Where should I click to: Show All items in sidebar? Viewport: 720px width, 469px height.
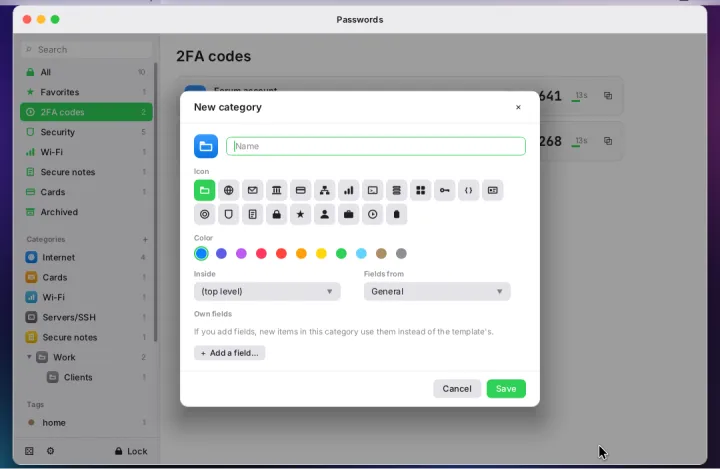86,72
